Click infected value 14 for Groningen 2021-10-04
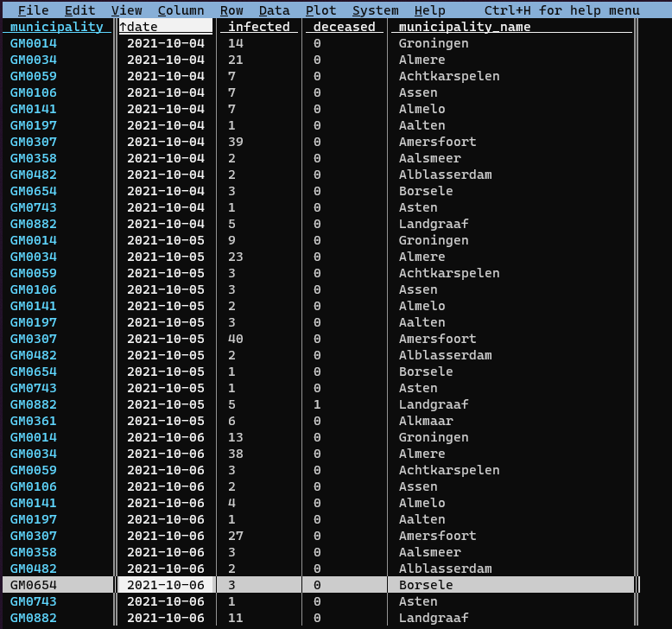The image size is (672, 629). pos(236,43)
